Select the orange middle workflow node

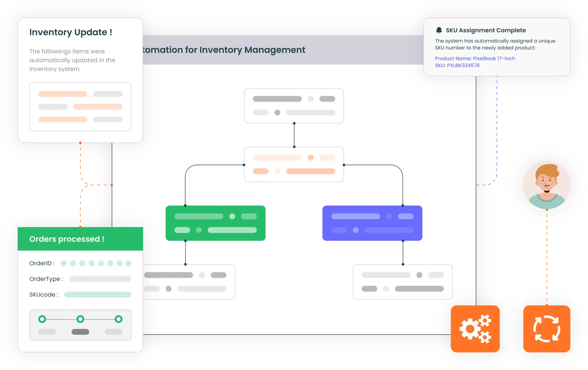294,164
